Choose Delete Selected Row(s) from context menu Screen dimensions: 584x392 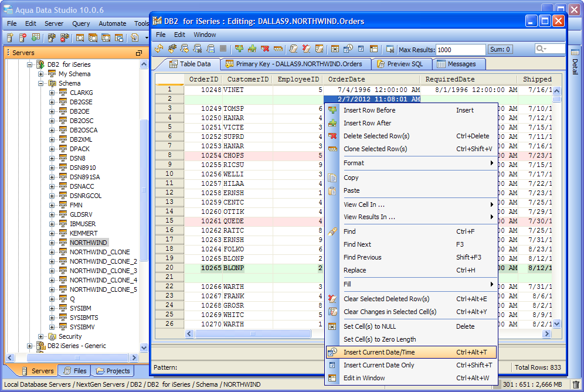[411, 136]
